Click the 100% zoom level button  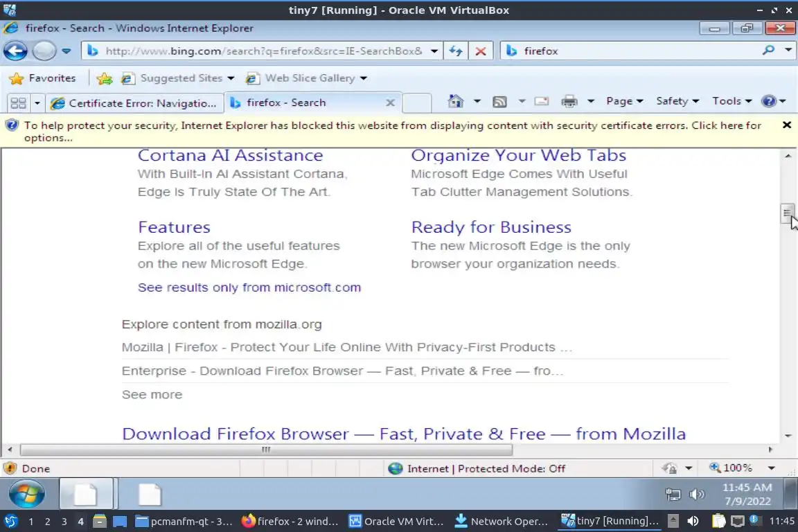tap(731, 468)
